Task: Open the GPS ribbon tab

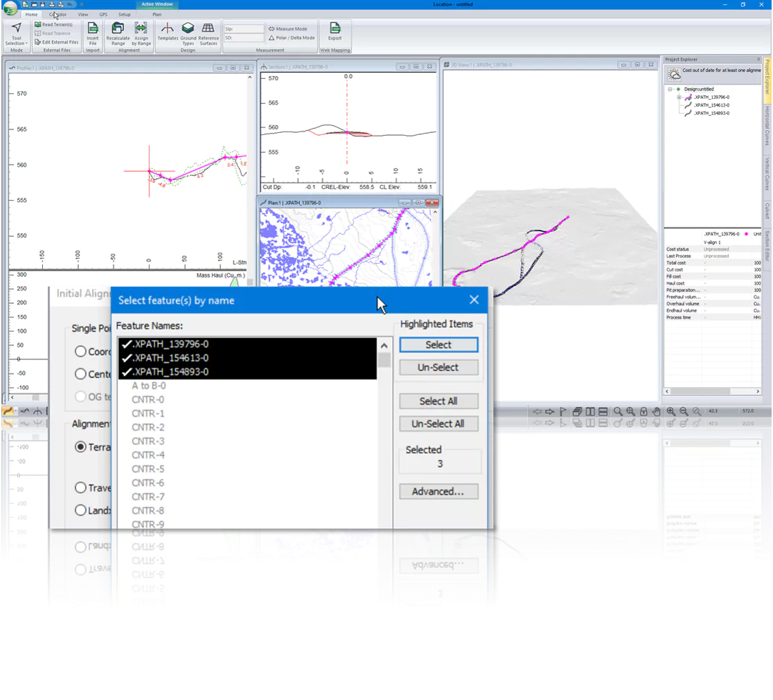Action: coord(103,15)
